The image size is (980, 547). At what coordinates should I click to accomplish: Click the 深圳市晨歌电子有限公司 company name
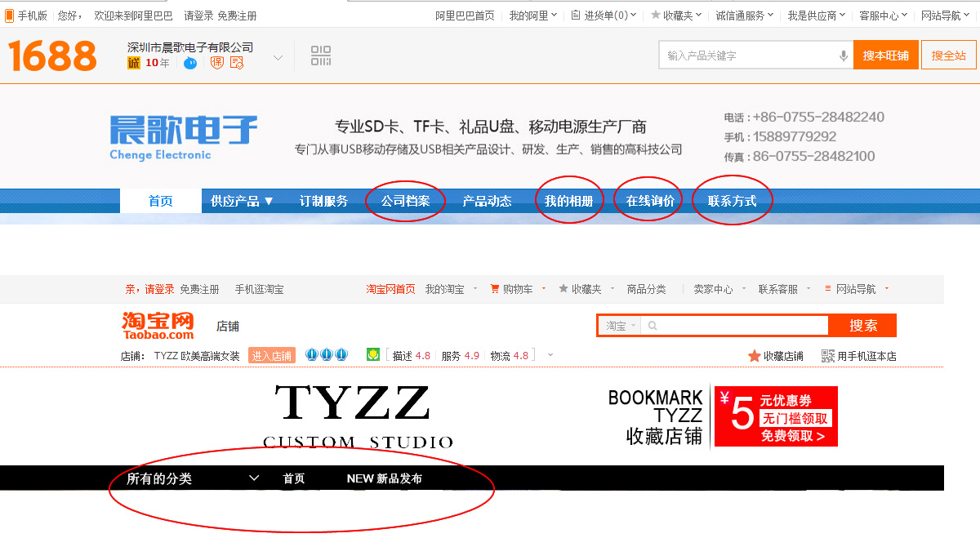[x=190, y=47]
